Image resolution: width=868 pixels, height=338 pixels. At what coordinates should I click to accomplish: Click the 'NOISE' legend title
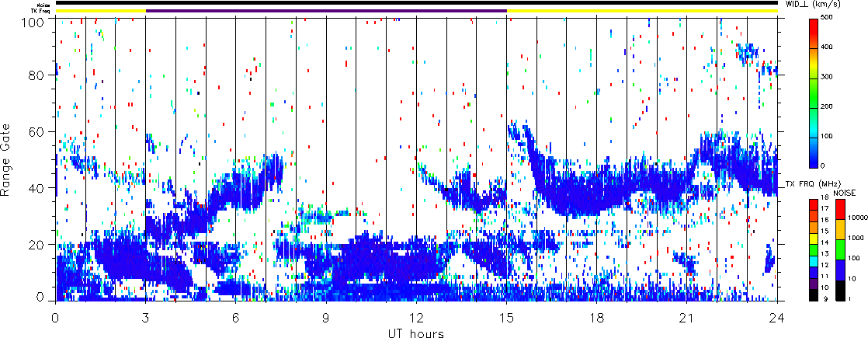point(845,193)
